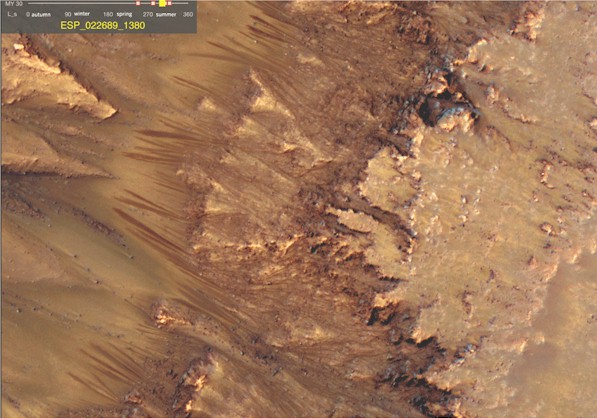Jump to the spring season label

pos(124,14)
